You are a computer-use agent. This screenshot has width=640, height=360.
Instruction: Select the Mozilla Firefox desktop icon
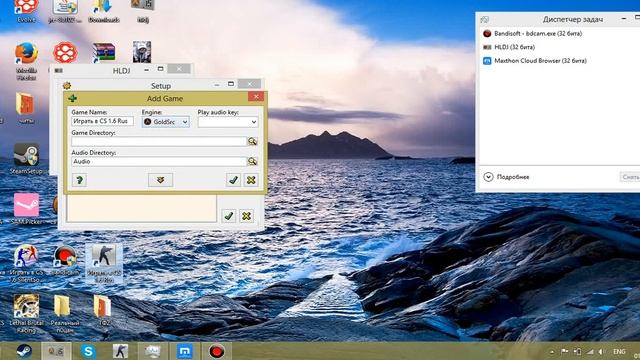[27, 60]
